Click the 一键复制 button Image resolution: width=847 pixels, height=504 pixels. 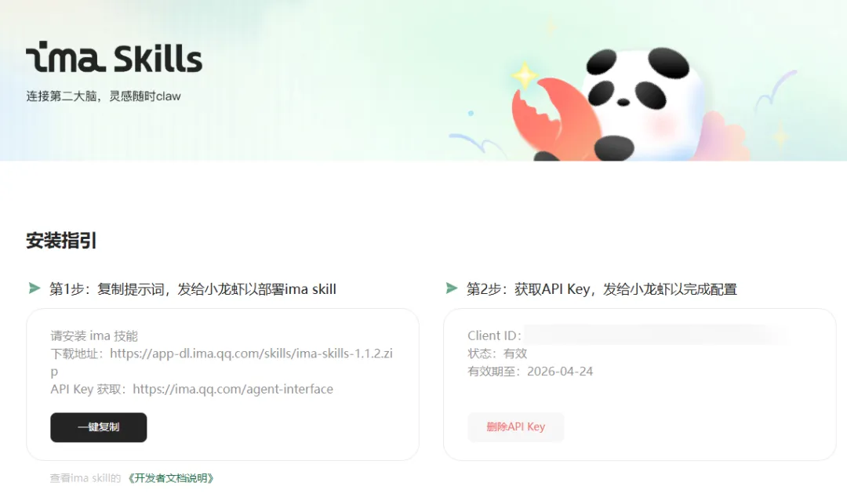[x=98, y=427]
